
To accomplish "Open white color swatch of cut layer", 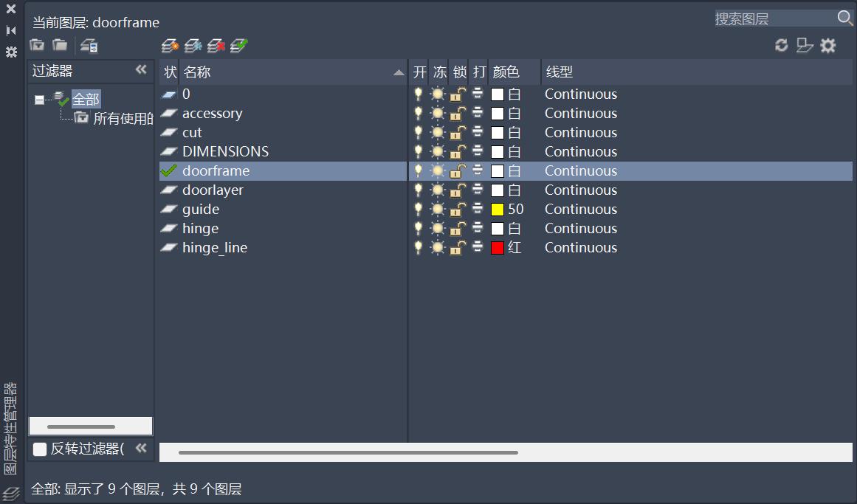I will tap(498, 132).
